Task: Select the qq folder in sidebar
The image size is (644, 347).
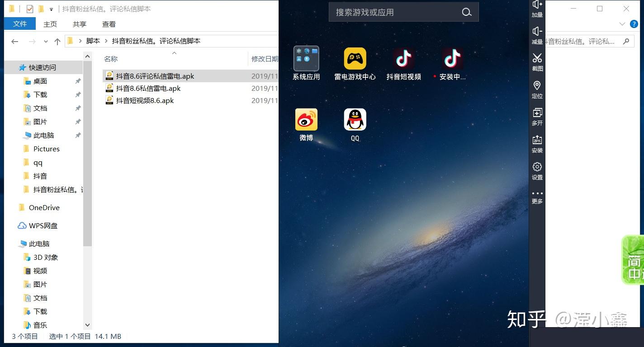Action: [38, 162]
